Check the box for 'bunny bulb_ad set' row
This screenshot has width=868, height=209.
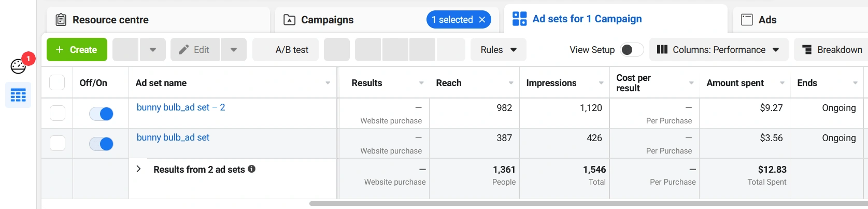(57, 143)
